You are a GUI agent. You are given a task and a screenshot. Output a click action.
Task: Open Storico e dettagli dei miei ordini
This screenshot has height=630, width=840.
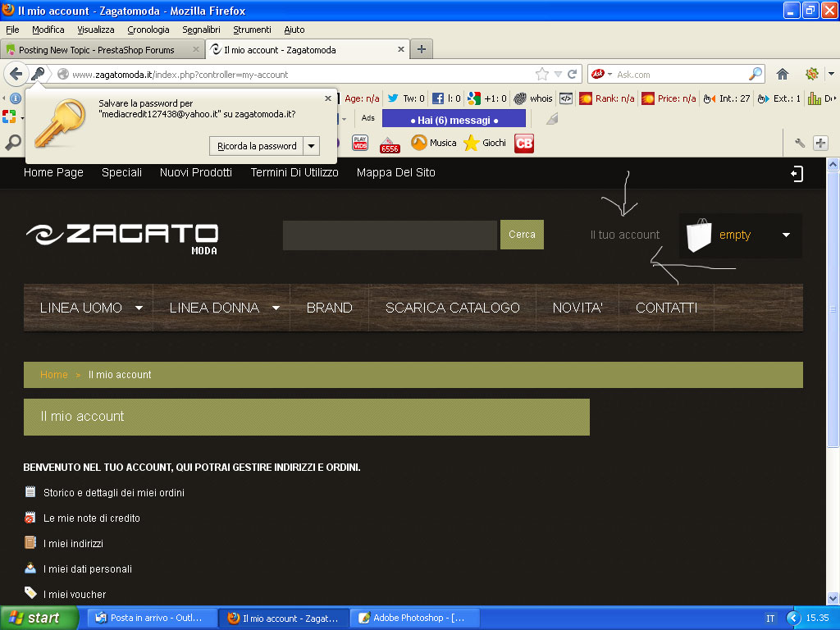coord(113,493)
